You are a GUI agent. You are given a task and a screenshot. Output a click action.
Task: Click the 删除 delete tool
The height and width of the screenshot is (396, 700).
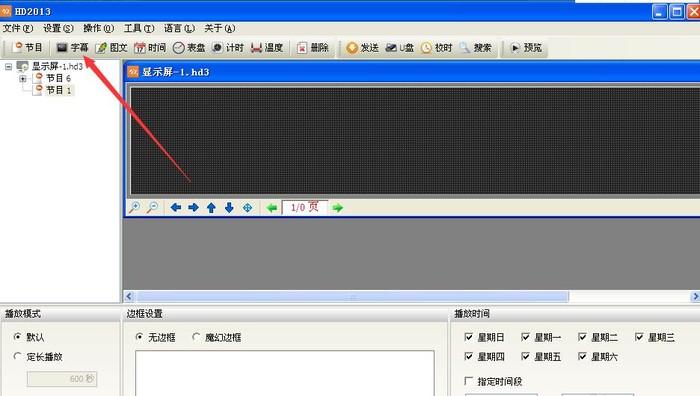[x=313, y=47]
